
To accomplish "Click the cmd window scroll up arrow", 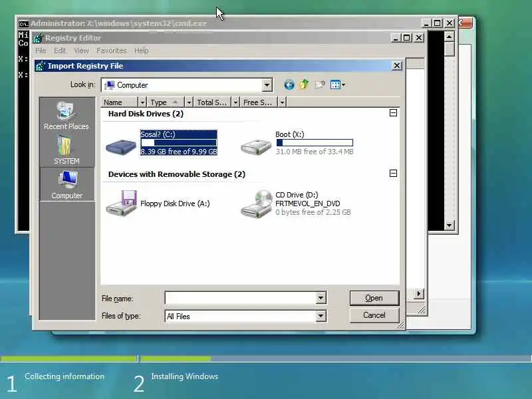I will 450,37.
